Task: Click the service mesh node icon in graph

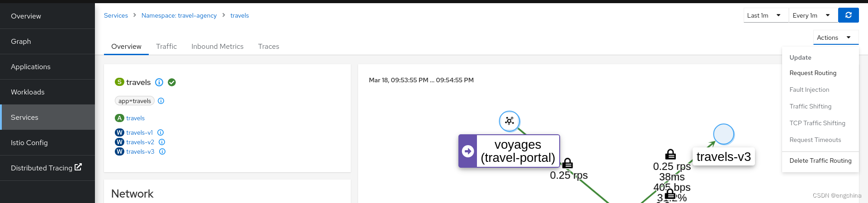Action: coord(509,121)
